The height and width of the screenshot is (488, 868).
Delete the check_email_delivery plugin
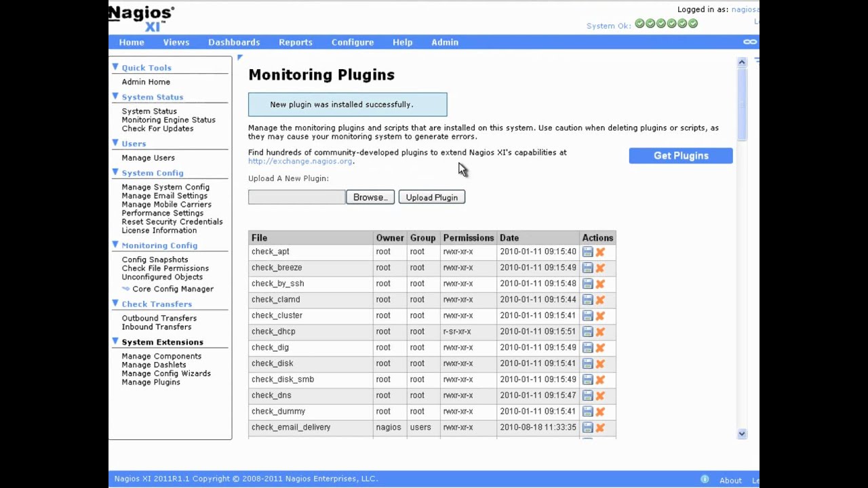click(600, 428)
